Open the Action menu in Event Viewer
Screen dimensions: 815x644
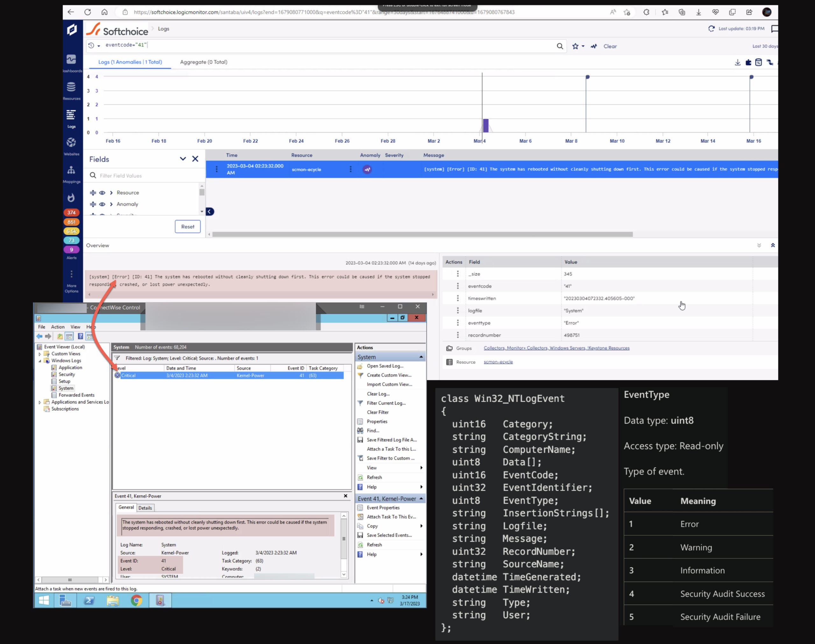[58, 327]
